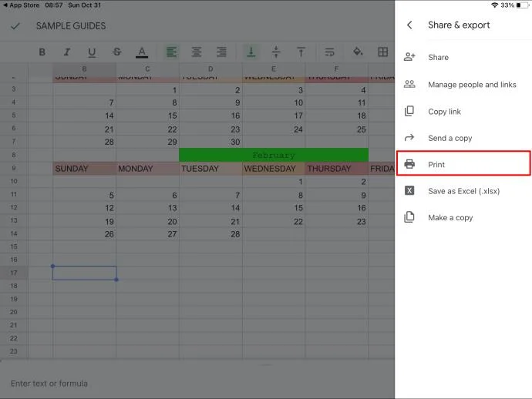Click the cell containing 24
Viewport: 532px width, 399px height.
click(274, 129)
